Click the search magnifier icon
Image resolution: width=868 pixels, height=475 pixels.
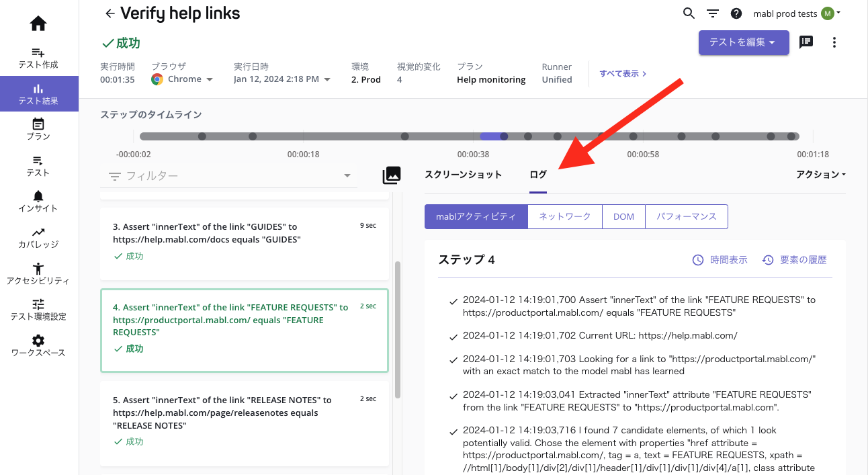coord(689,13)
